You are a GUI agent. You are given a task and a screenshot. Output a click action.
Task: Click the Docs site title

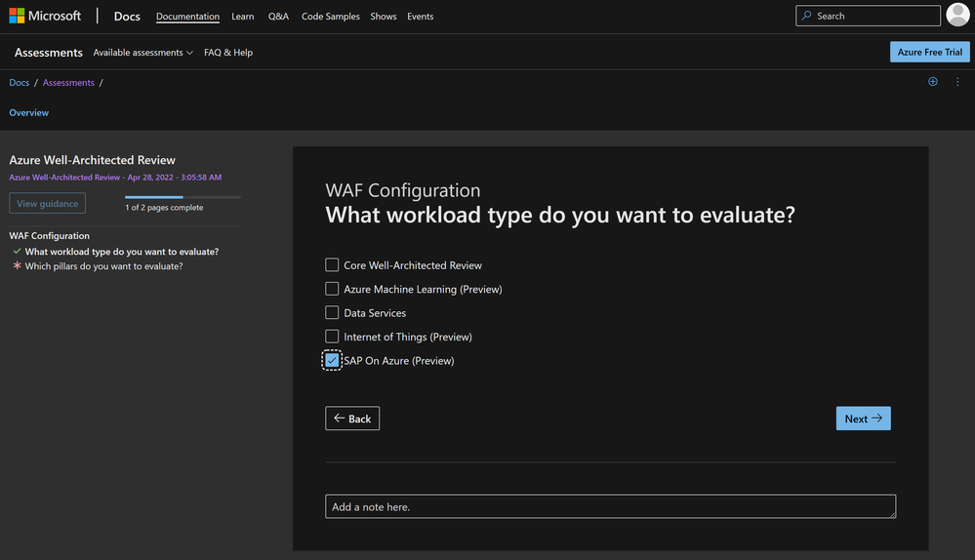(127, 17)
